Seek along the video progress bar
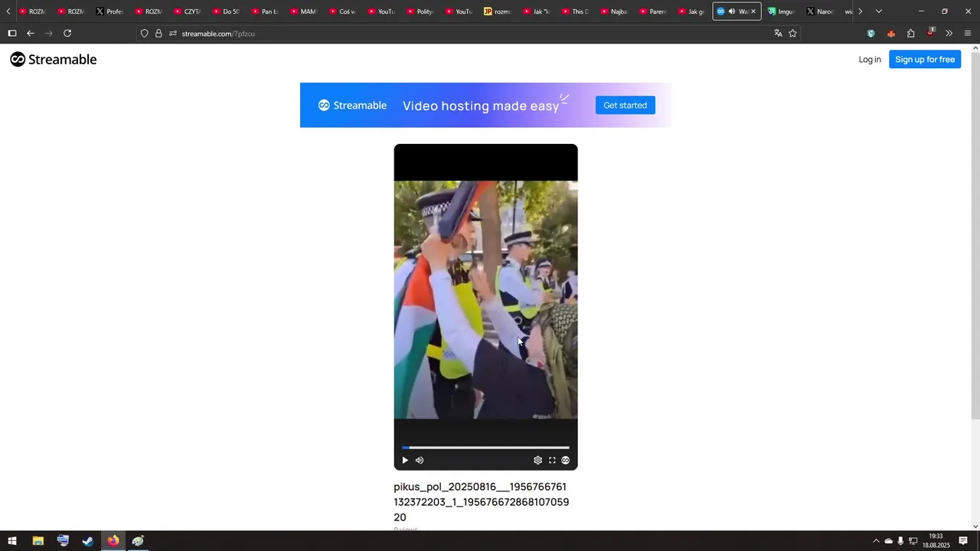The image size is (980, 551). (x=485, y=448)
